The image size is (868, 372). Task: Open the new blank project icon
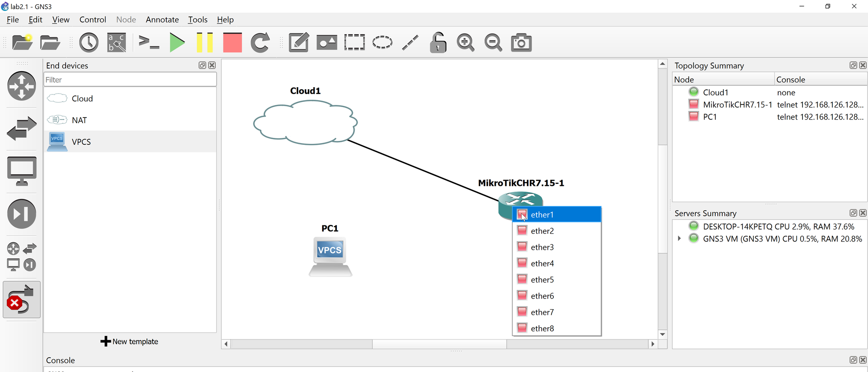click(x=22, y=42)
